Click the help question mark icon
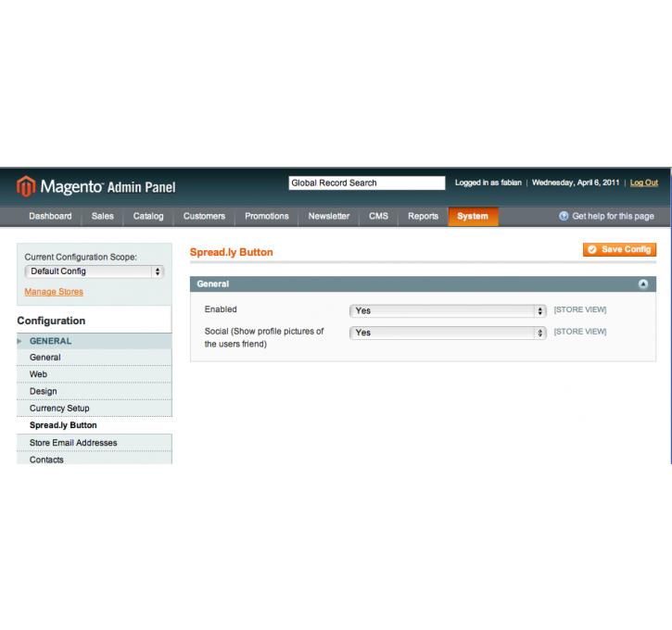Viewport: 672px width, 630px height. (564, 216)
